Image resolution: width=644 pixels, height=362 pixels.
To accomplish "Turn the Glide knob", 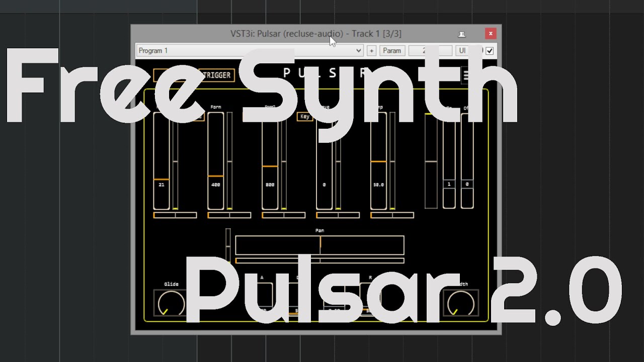I will tap(171, 303).
